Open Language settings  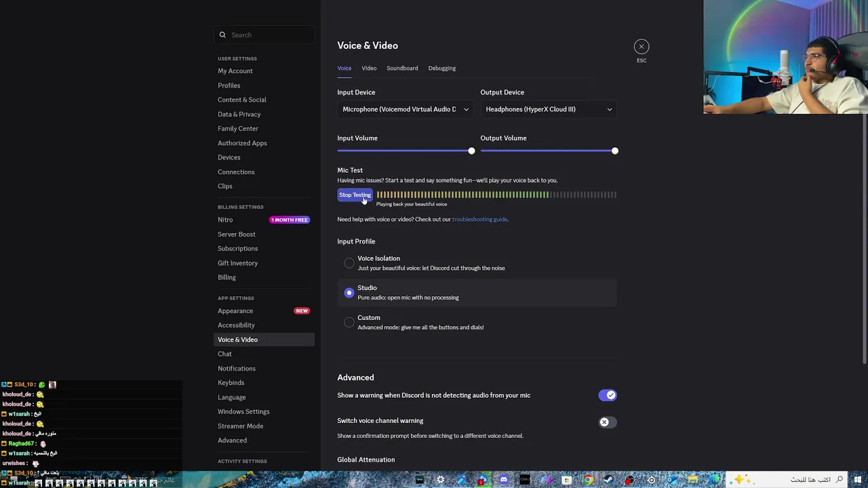[x=232, y=397]
